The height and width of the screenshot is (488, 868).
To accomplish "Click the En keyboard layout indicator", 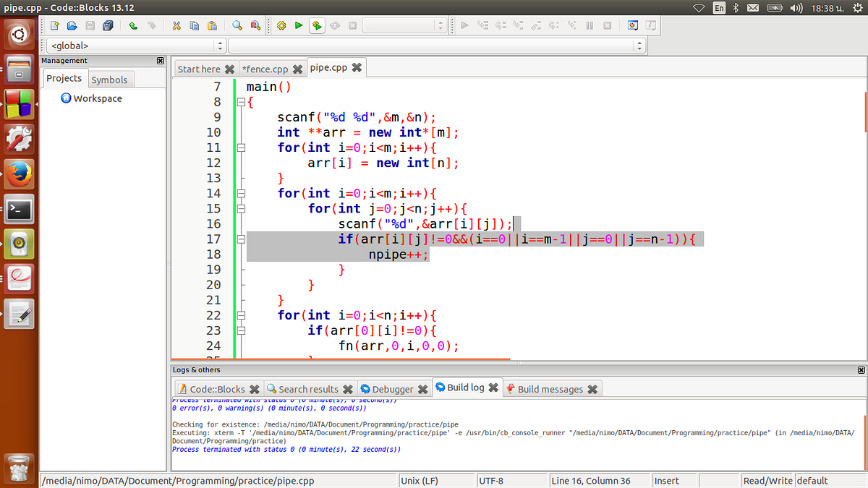I will pyautogui.click(x=719, y=8).
